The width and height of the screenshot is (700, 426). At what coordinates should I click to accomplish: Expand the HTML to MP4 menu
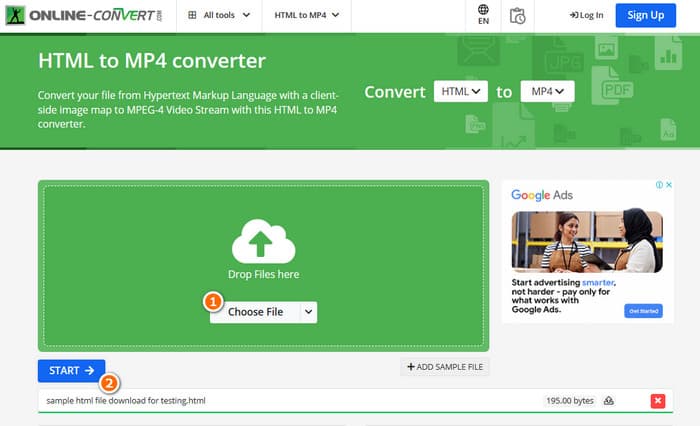307,16
